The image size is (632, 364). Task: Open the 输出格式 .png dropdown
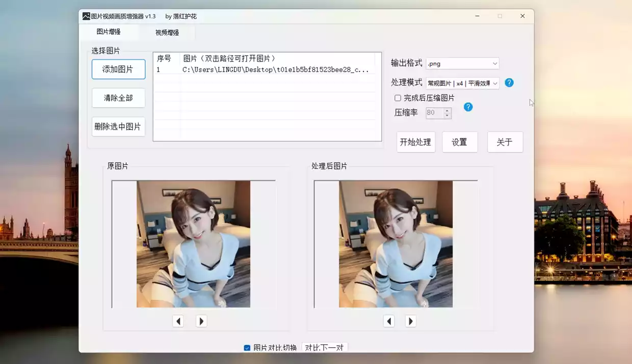coord(462,64)
